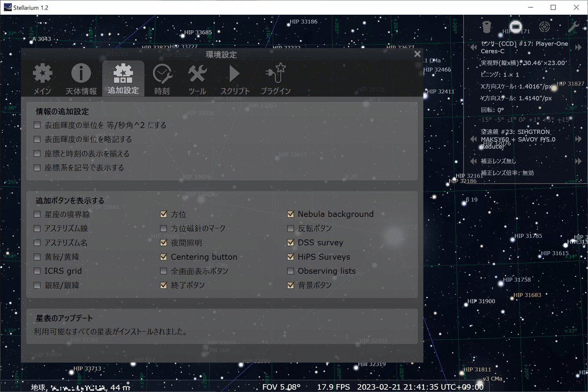Viewport: 588px width, 392px height.
Task: Rotate sensor by -5°
Action: (499, 120)
